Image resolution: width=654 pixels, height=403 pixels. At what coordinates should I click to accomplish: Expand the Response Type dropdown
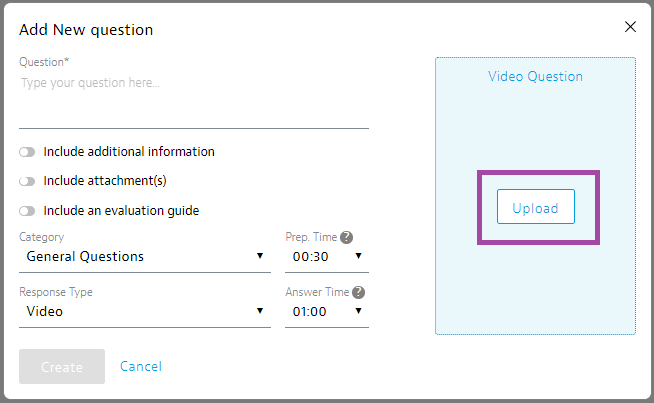pyautogui.click(x=144, y=312)
